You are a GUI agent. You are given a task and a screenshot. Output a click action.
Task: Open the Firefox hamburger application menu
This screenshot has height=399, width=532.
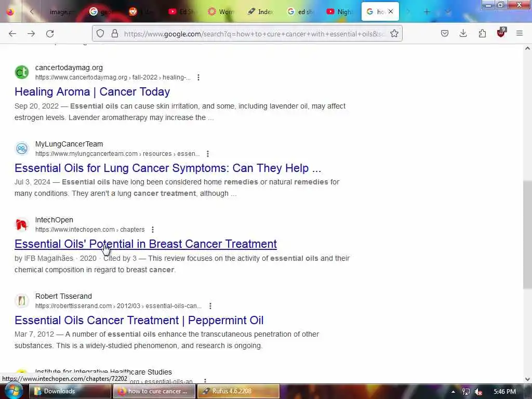(x=520, y=34)
